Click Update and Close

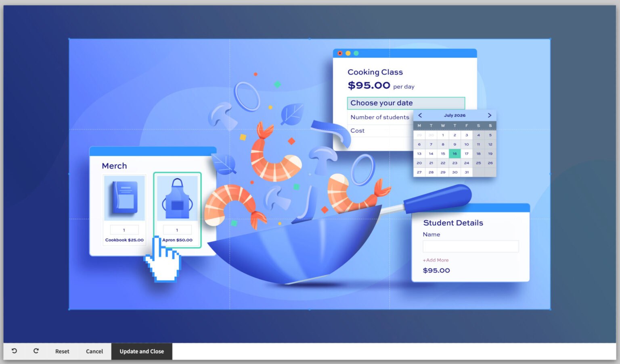coord(142,351)
